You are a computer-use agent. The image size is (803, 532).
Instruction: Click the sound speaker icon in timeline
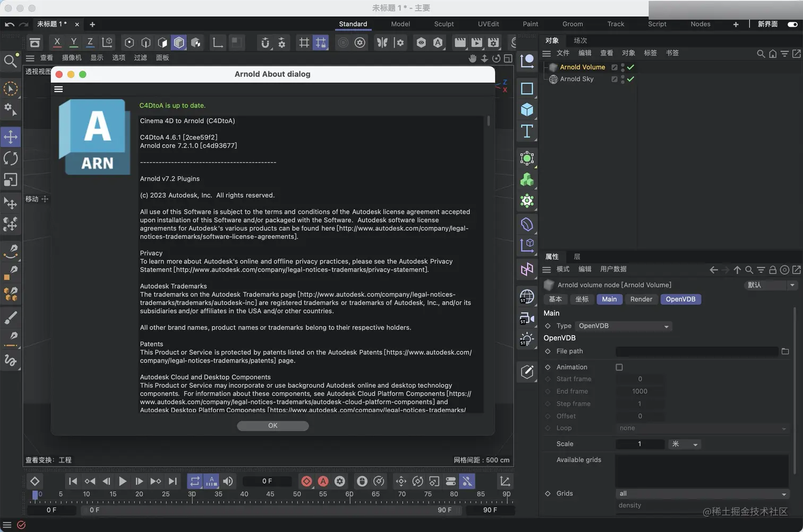[228, 481]
